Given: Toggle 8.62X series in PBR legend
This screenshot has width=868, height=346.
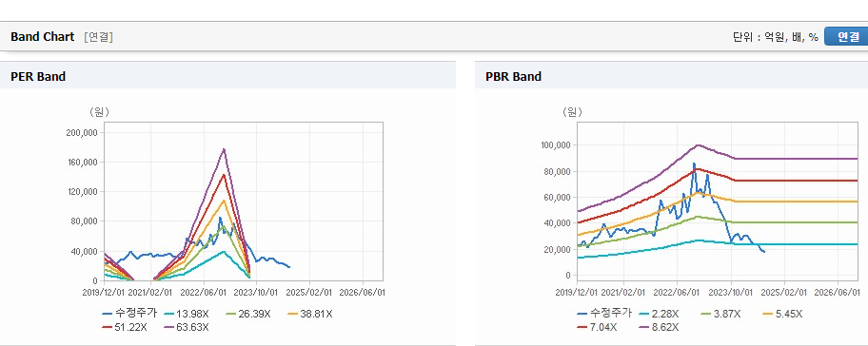Looking at the screenshot, I should 659,327.
